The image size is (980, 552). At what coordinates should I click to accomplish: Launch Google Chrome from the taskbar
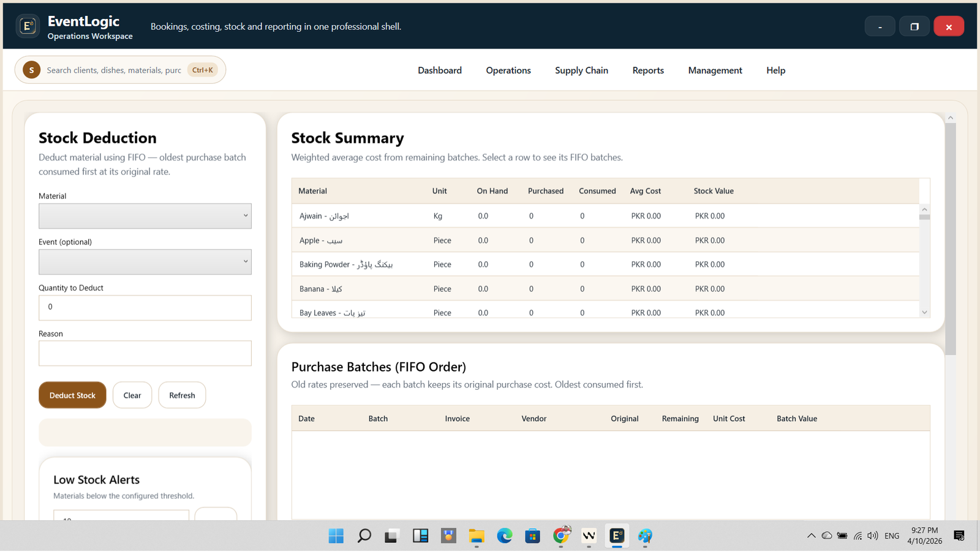[x=561, y=535]
